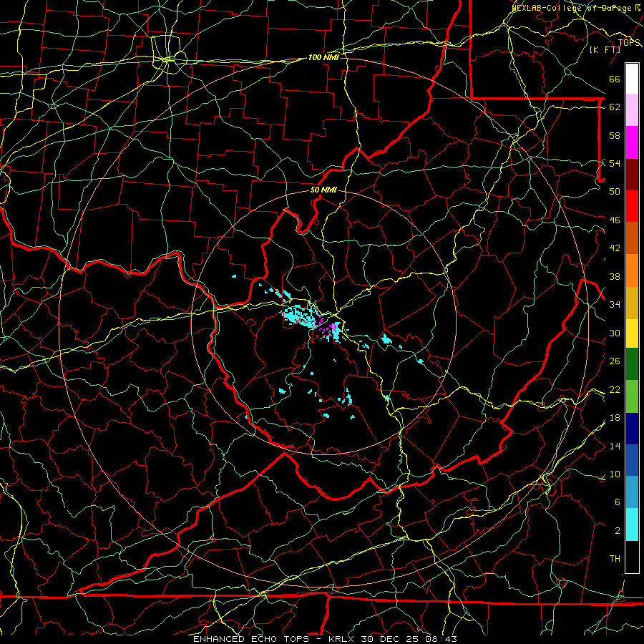Image resolution: width=644 pixels, height=644 pixels.
Task: Click the "[K FT]" units label
Action: click(605, 49)
